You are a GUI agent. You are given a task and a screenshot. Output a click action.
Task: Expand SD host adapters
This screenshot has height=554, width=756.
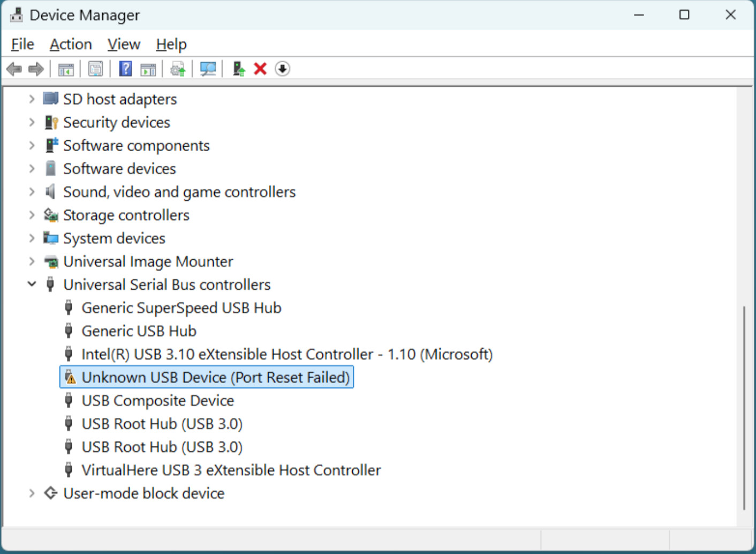(x=32, y=99)
